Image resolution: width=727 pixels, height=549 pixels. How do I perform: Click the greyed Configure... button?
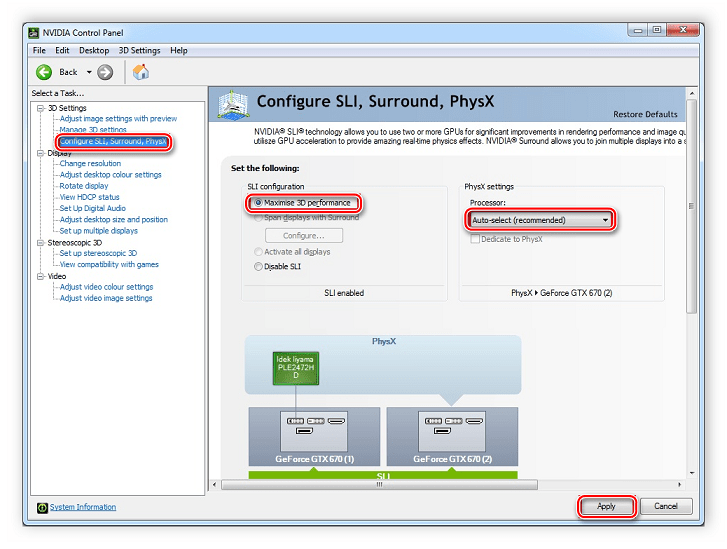point(304,236)
